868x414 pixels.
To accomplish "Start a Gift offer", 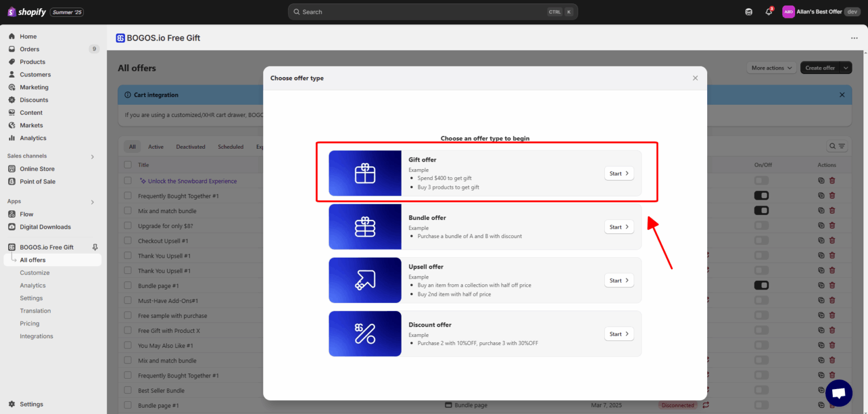I will pos(619,173).
